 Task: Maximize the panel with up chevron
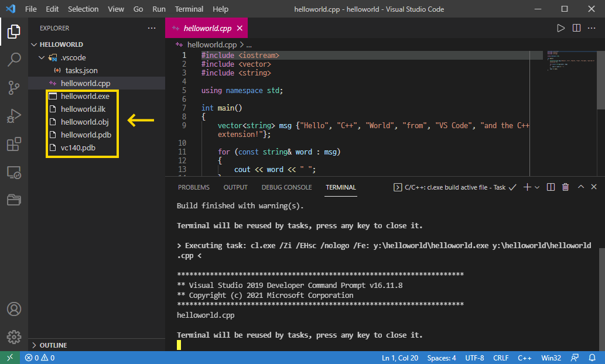tap(580, 187)
